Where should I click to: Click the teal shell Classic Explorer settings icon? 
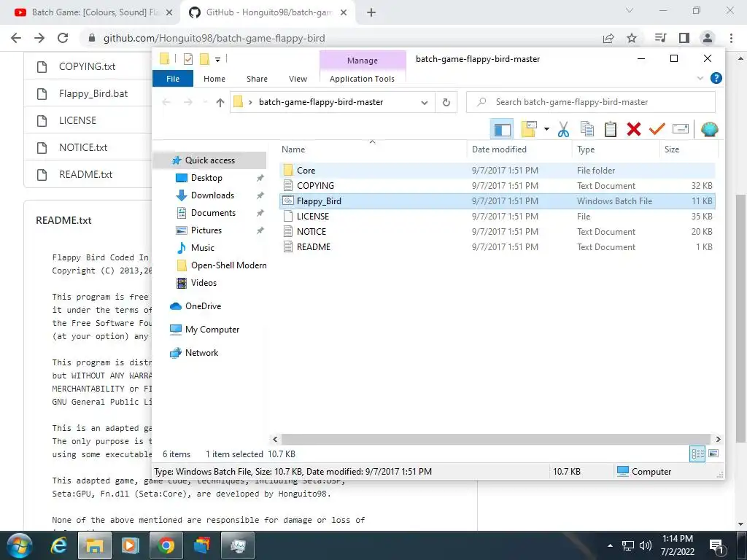coord(709,129)
